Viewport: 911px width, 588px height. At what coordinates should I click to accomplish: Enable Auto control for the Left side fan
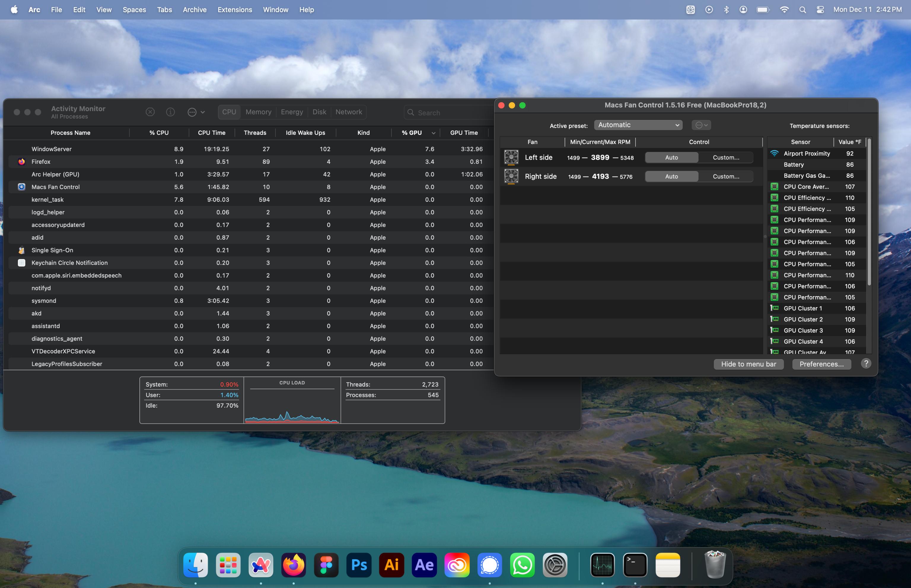coord(671,157)
